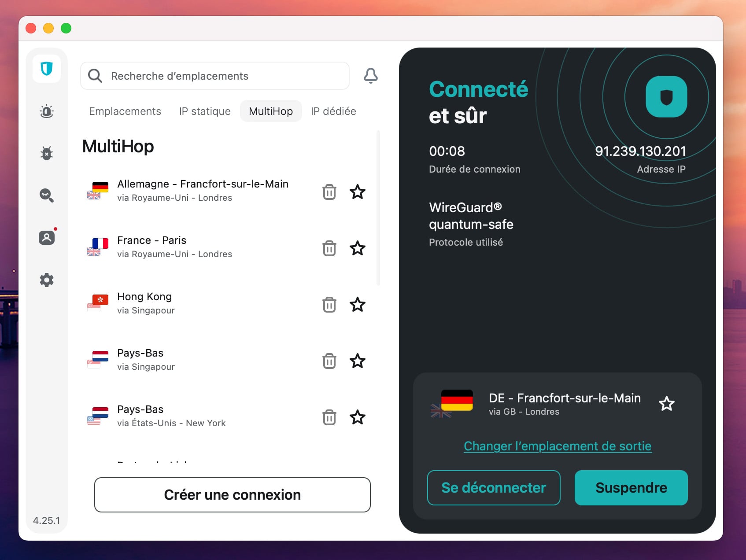Click the IP address 91.239.130.201
The height and width of the screenshot is (560, 746).
point(640,151)
